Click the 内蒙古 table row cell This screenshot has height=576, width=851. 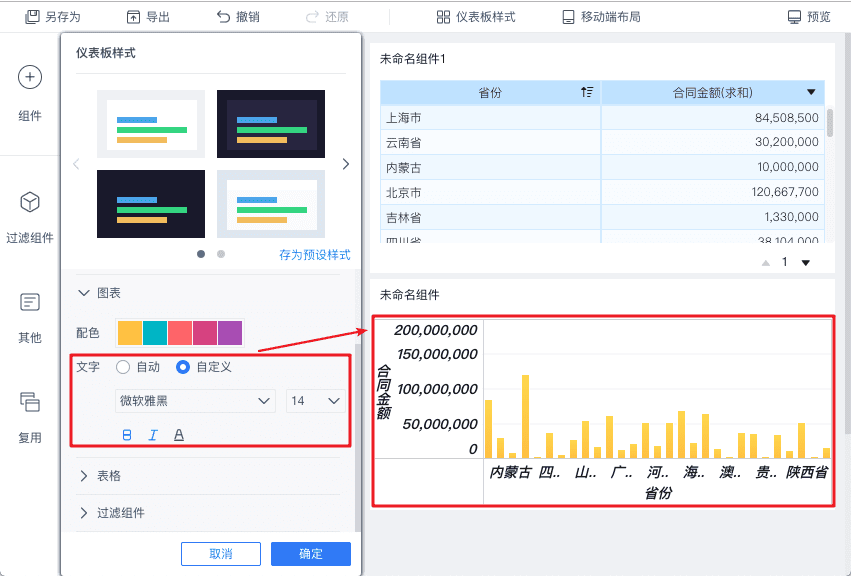[491, 167]
